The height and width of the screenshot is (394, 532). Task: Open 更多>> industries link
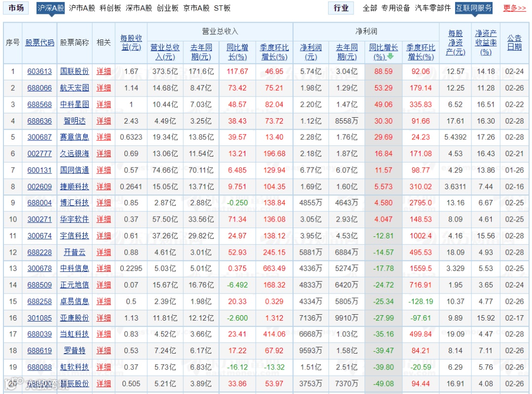514,8
